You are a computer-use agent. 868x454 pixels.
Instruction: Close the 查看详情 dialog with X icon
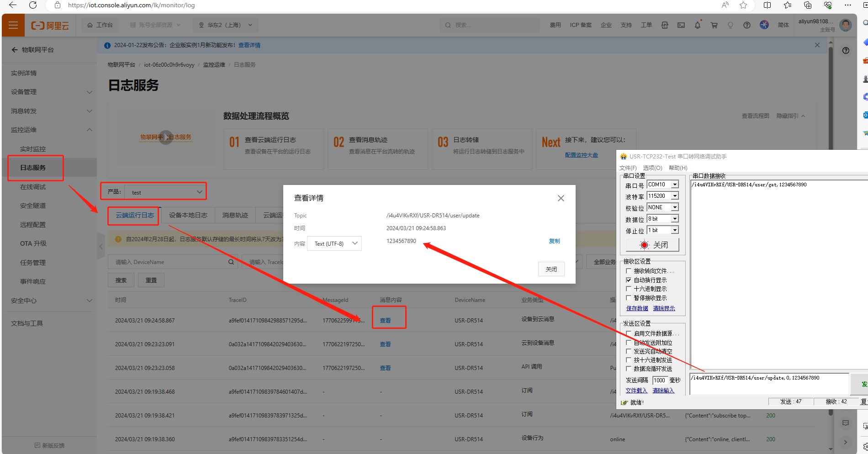click(x=561, y=198)
